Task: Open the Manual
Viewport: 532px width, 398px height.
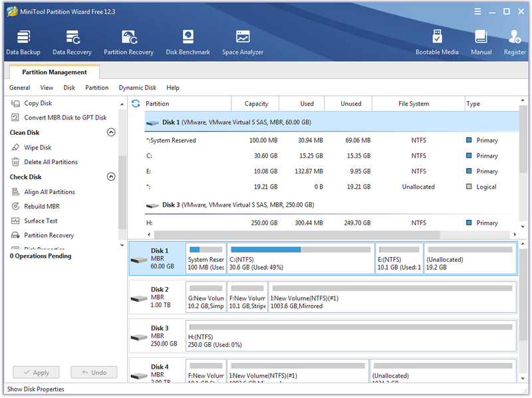Action: (481, 43)
